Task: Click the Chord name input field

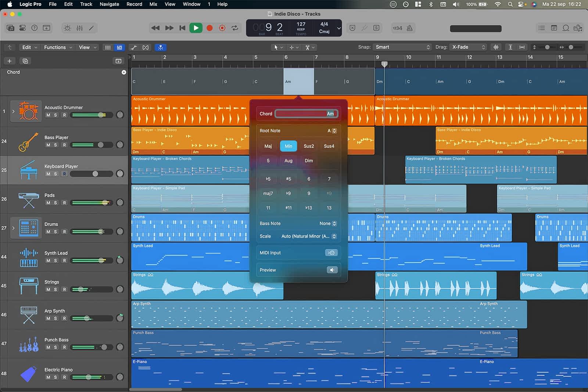Action: (x=306, y=114)
